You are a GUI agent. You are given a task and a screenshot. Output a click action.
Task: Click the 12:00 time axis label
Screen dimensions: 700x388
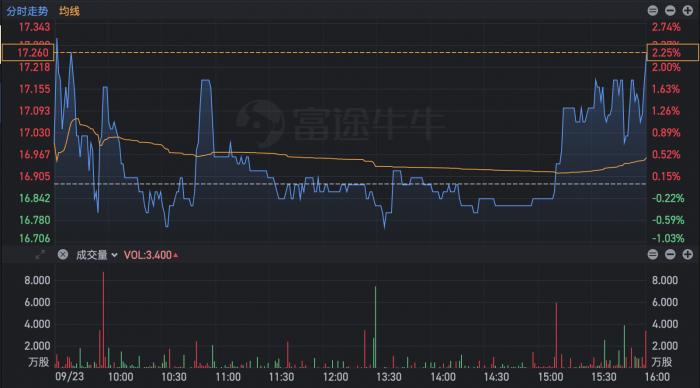click(x=335, y=377)
